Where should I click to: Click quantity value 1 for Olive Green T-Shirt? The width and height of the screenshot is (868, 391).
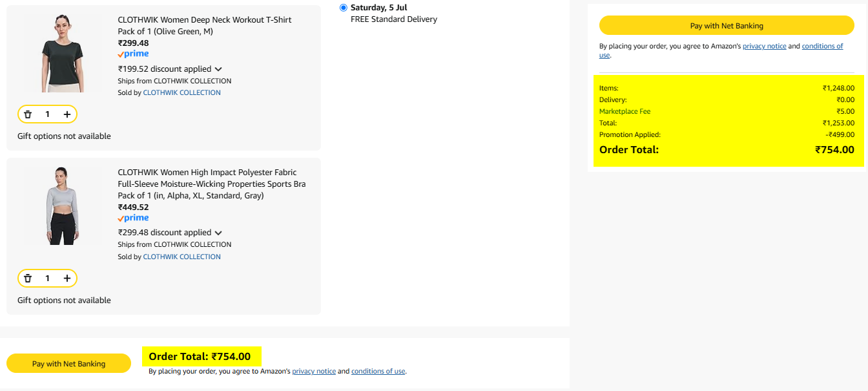47,114
